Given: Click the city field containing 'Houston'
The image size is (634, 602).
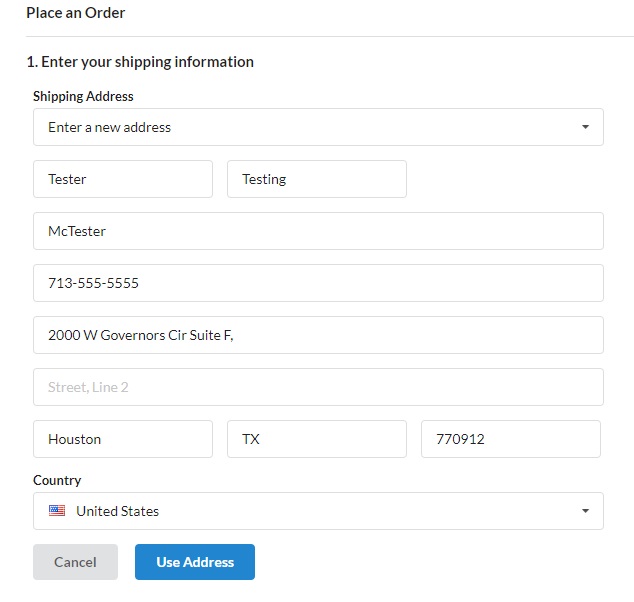Looking at the screenshot, I should 123,439.
